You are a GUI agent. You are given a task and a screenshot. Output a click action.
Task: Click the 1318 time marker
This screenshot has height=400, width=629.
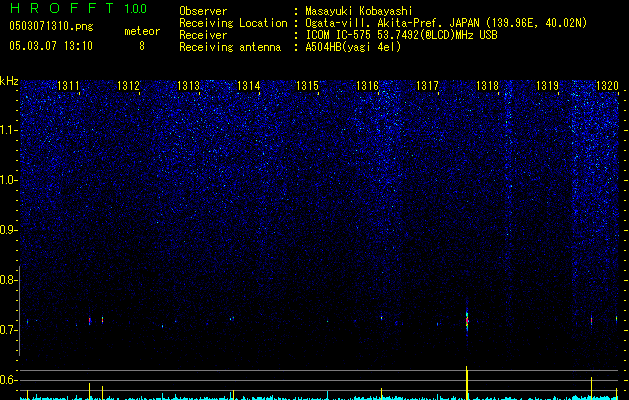[x=487, y=86]
